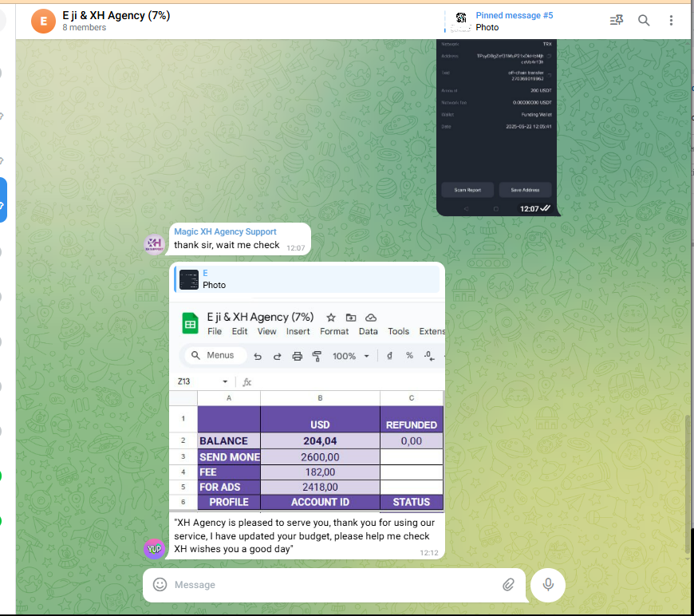Viewport: 694px width, 616px height.
Task: Open the three-dot more options menu
Action: click(671, 21)
